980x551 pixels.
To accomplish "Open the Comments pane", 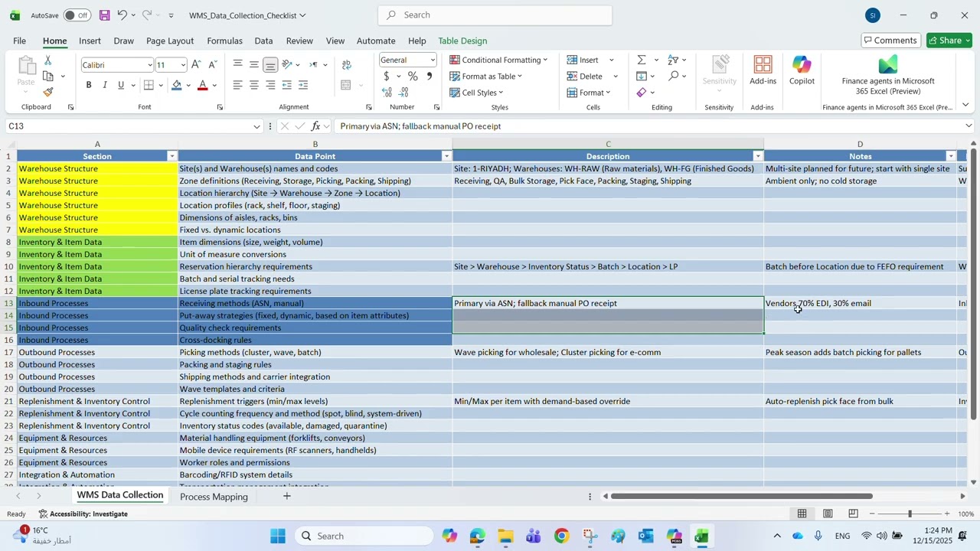I will point(890,41).
